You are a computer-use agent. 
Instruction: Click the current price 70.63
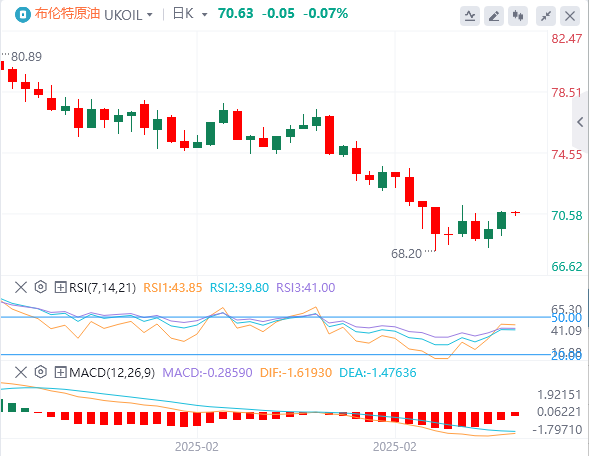236,14
